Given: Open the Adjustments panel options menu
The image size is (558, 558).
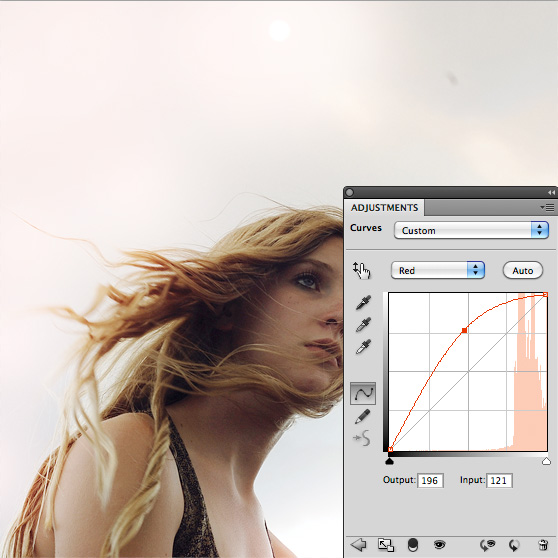Looking at the screenshot, I should coord(547,207).
